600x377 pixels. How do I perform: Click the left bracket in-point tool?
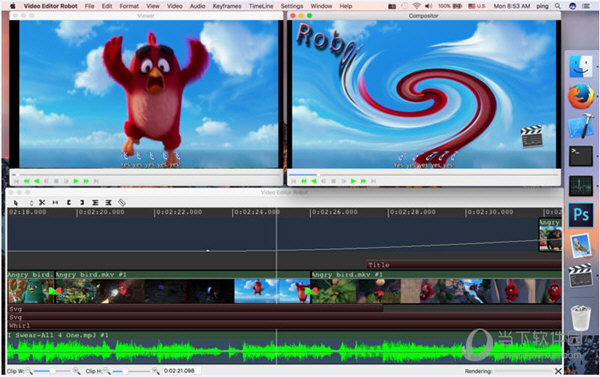pyautogui.click(x=69, y=202)
